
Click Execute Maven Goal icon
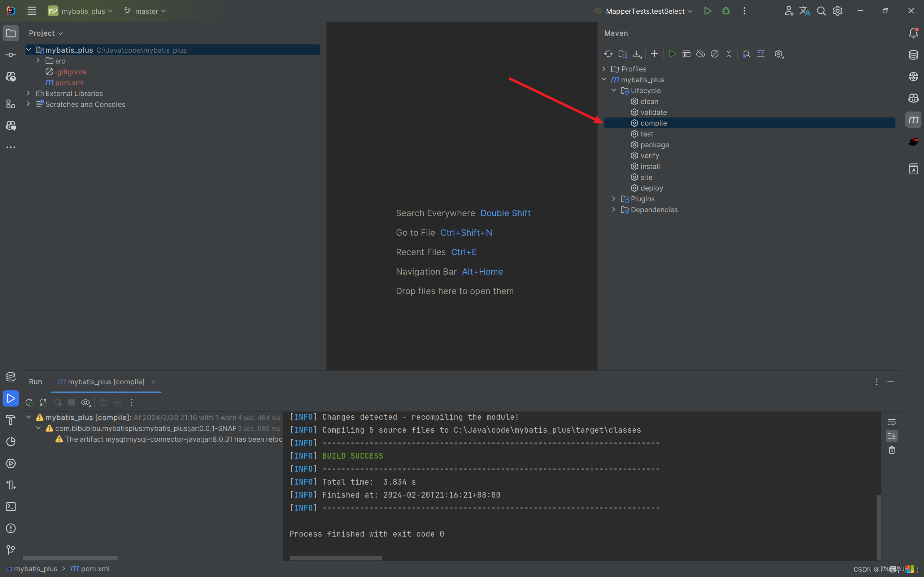[686, 54]
